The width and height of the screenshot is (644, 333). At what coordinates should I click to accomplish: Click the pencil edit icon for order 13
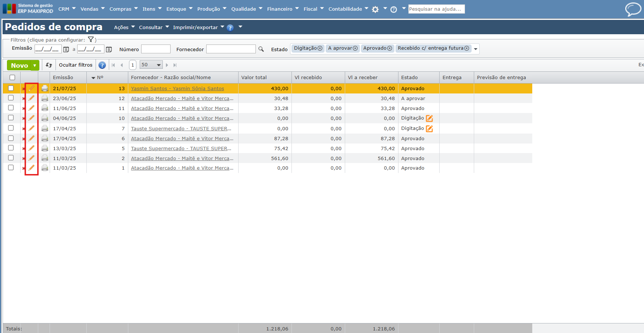pos(32,88)
